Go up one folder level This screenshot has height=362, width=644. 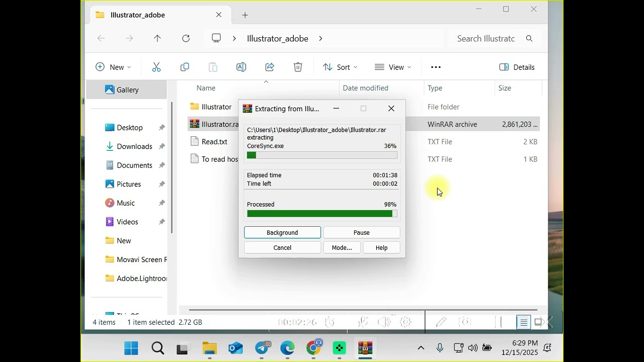tap(157, 38)
